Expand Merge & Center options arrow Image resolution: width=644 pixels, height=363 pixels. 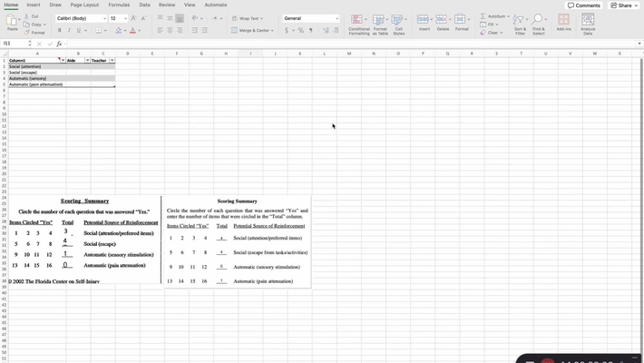click(272, 31)
